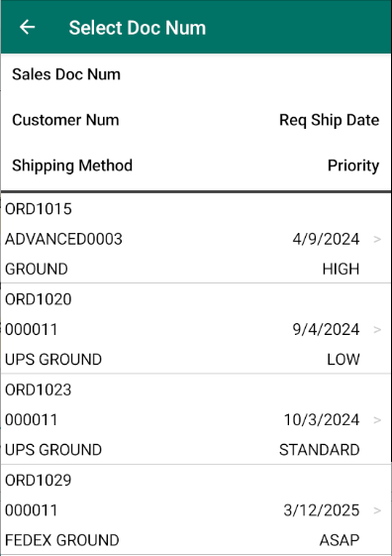Open the chevron next to 4/9/2024
392x556 pixels.
tap(377, 240)
